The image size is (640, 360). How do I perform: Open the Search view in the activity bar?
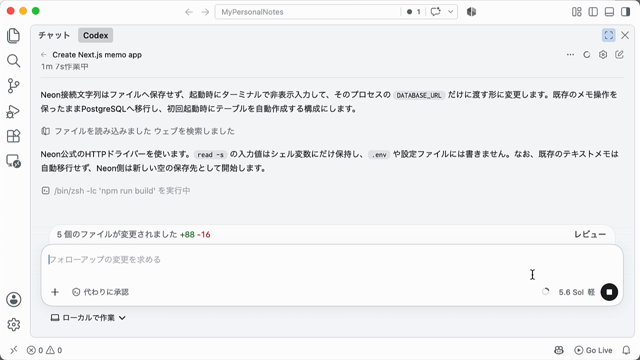point(13,61)
